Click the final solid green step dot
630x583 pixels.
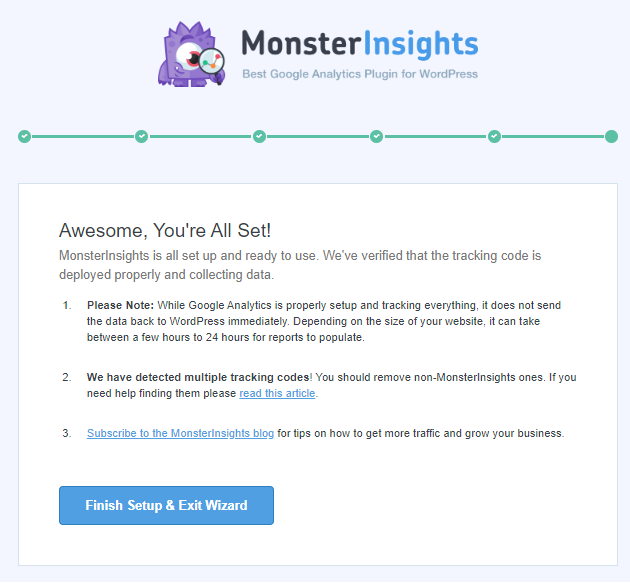coord(611,137)
